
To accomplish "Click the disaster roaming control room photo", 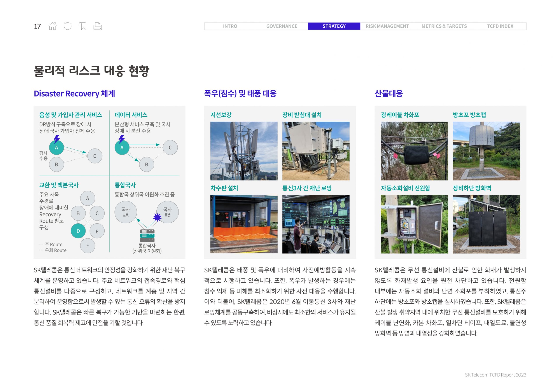I will [x=316, y=224].
